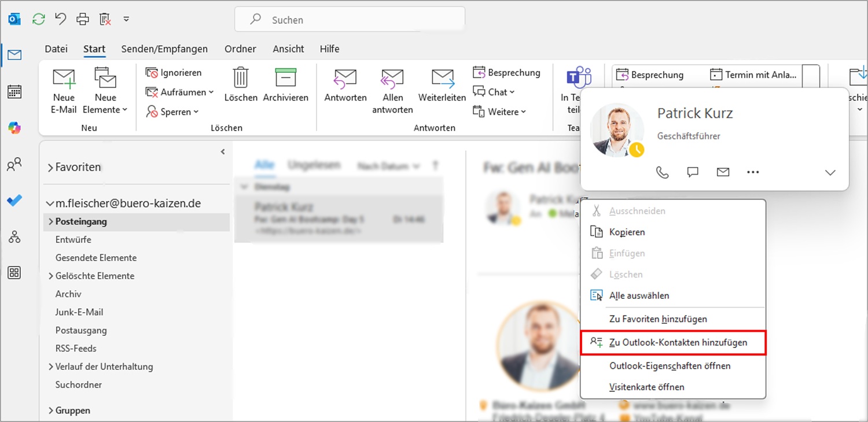Click the phone call icon on contact card
Image resolution: width=868 pixels, height=422 pixels.
coord(663,172)
